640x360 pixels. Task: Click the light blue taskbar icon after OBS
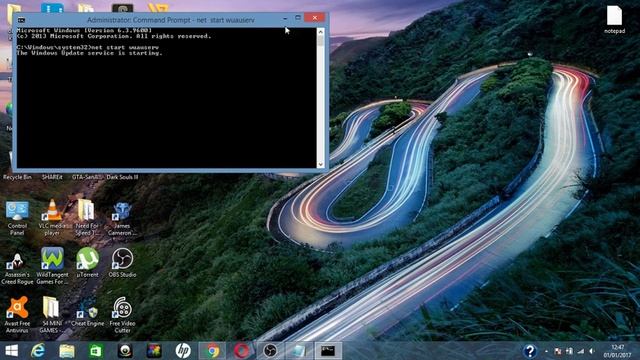pyautogui.click(x=299, y=351)
